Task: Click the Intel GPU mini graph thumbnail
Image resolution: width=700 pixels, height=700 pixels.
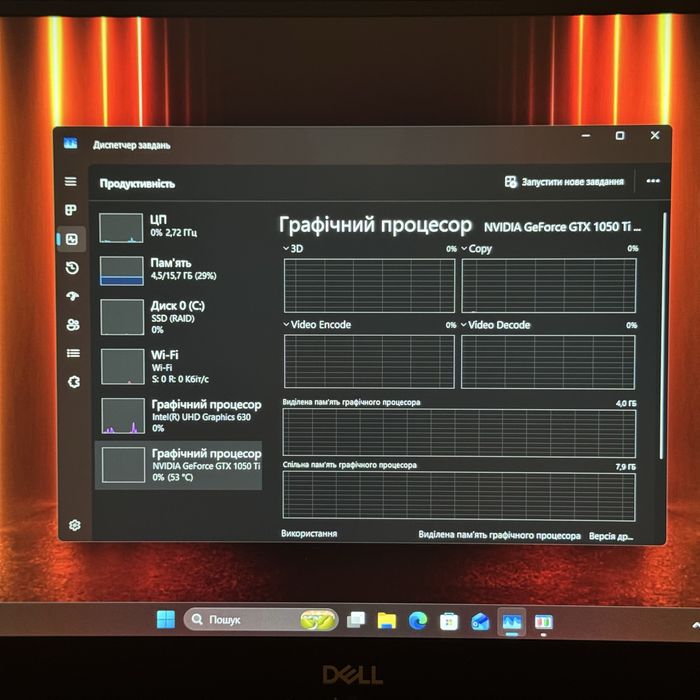Action: 123,416
